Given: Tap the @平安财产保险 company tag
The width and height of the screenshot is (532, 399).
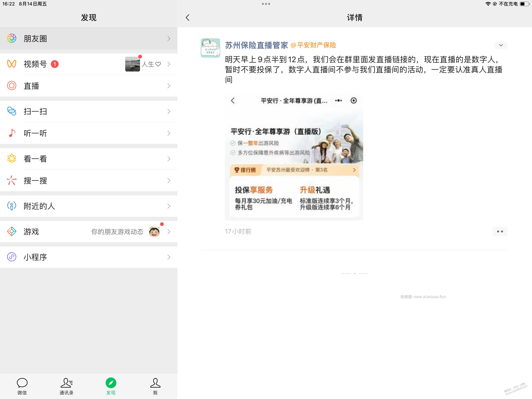Looking at the screenshot, I should 313,45.
